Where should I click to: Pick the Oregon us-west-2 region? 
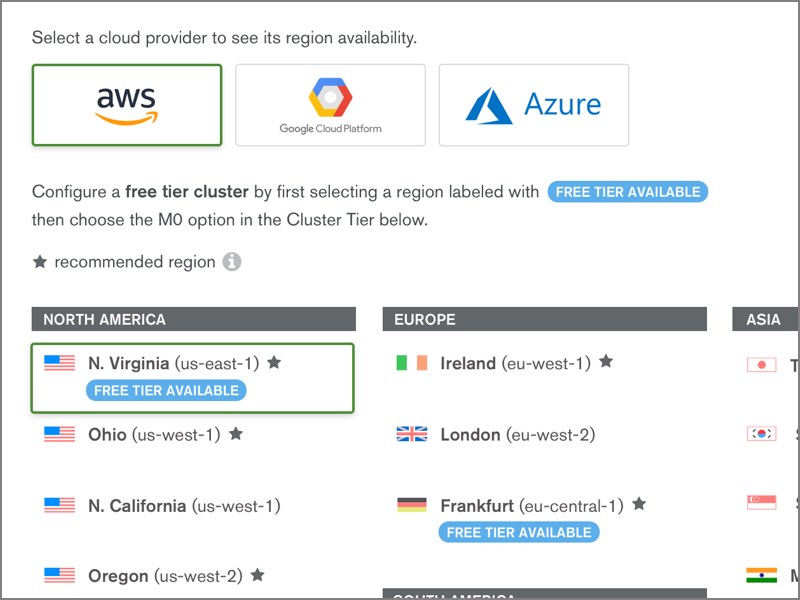(x=165, y=576)
